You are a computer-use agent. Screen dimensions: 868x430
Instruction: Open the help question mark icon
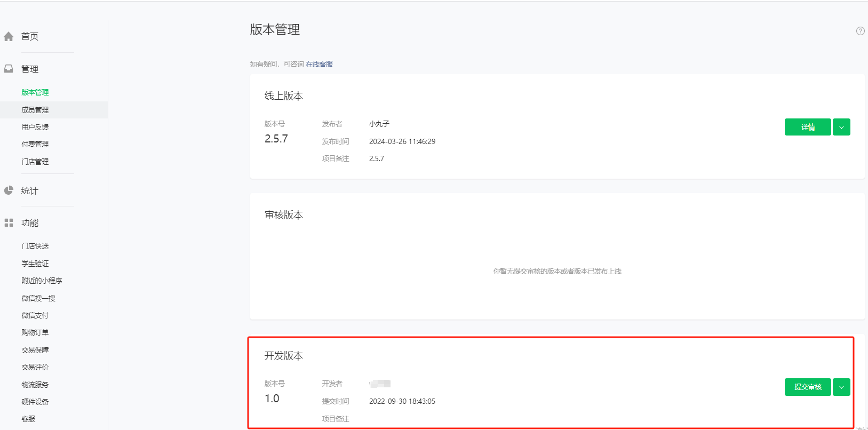coord(860,31)
